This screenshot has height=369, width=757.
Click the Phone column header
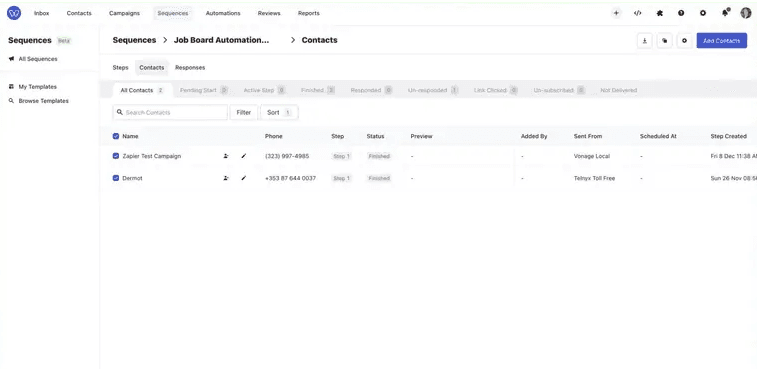(x=274, y=136)
